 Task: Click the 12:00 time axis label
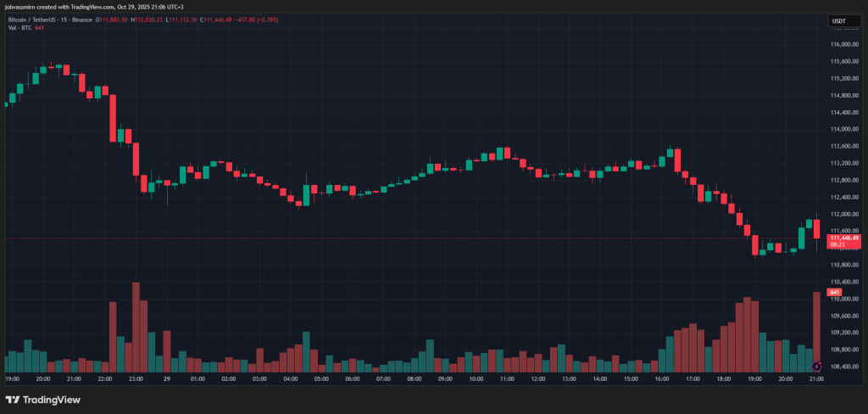(537, 379)
